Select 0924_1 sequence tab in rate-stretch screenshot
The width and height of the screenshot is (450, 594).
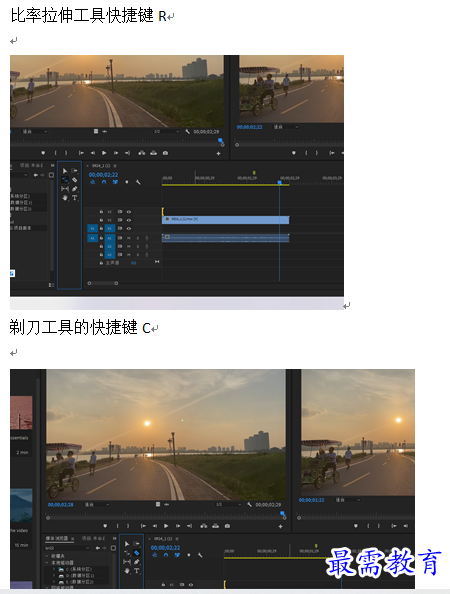[x=102, y=166]
